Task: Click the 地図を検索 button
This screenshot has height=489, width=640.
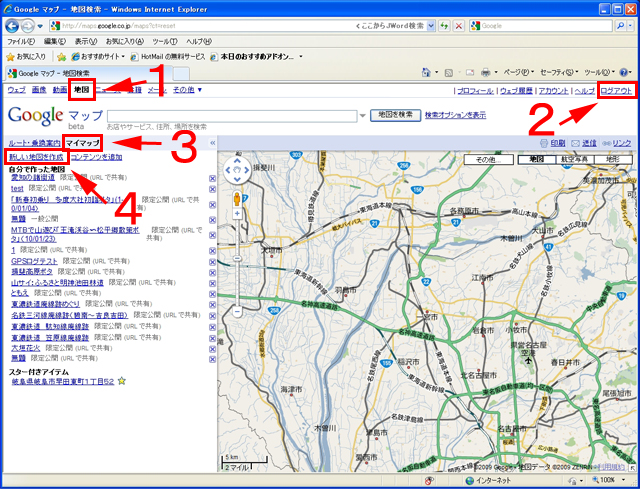Action: click(x=396, y=115)
